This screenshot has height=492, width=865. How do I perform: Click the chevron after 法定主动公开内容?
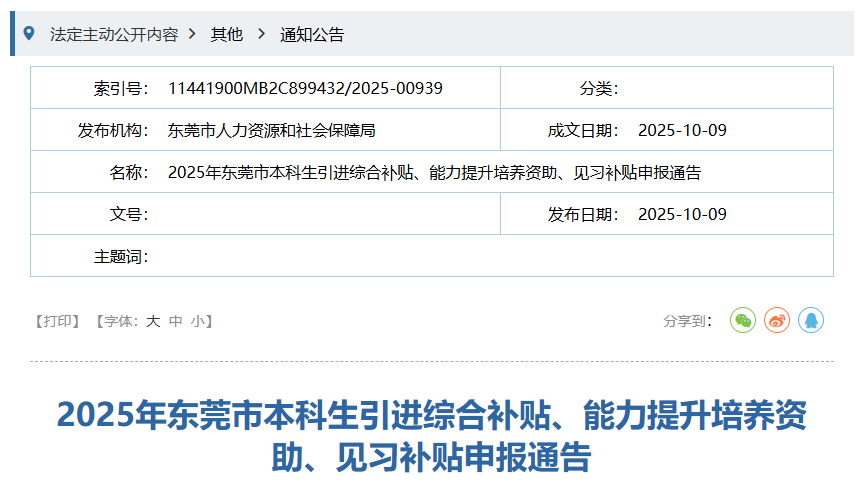(192, 34)
